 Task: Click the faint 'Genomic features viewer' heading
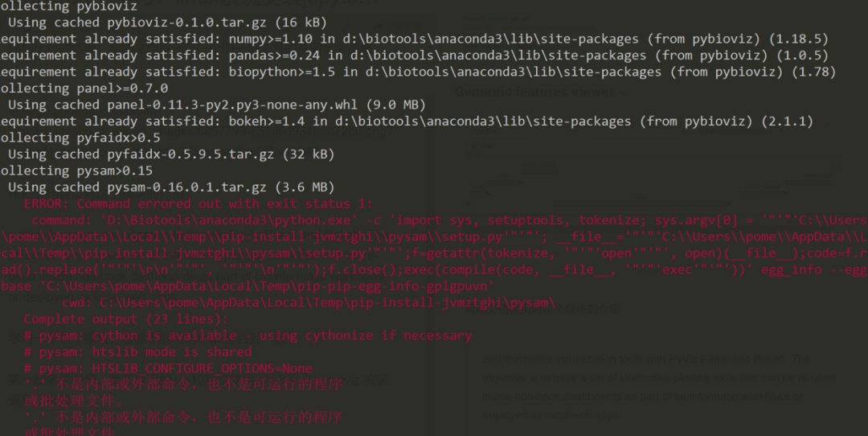pos(534,92)
